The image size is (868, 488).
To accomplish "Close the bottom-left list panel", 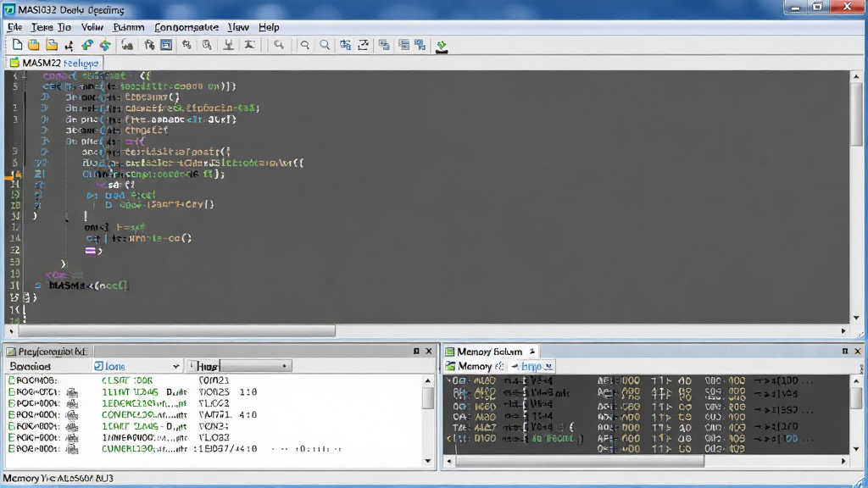I will [428, 352].
